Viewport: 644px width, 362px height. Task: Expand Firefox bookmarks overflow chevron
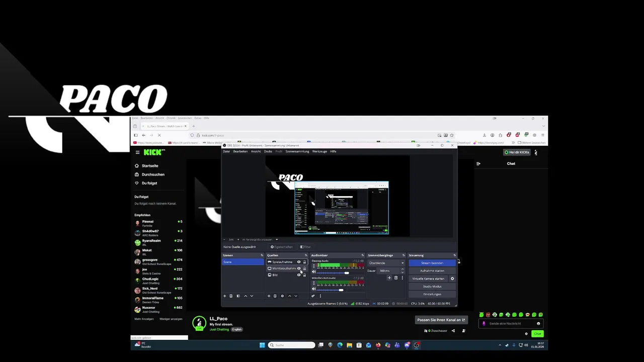coord(513,142)
